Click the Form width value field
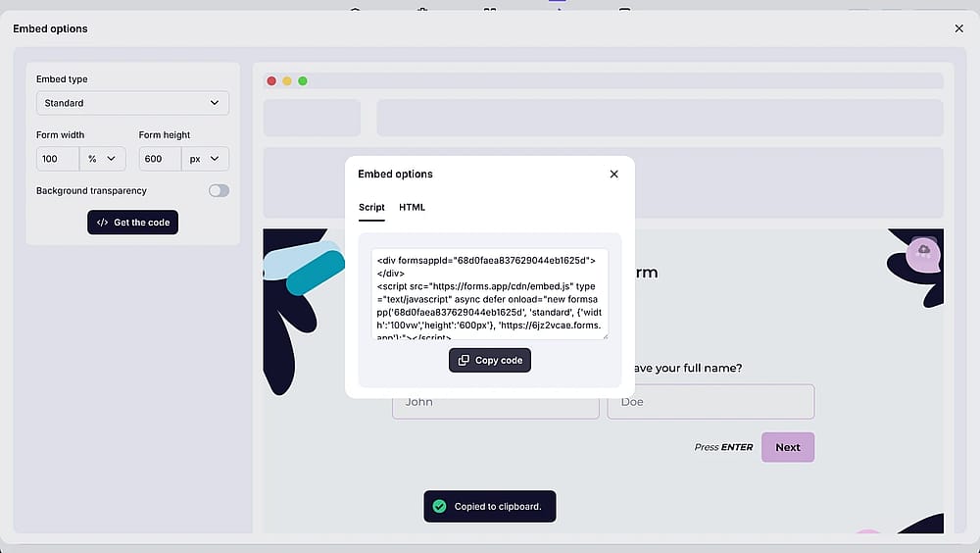The width and height of the screenshot is (980, 553). point(58,159)
